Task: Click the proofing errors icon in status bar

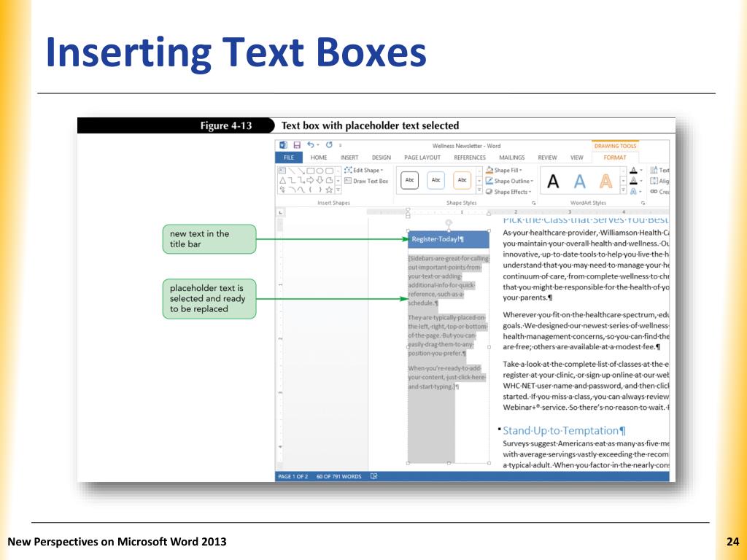Action: tap(374, 476)
